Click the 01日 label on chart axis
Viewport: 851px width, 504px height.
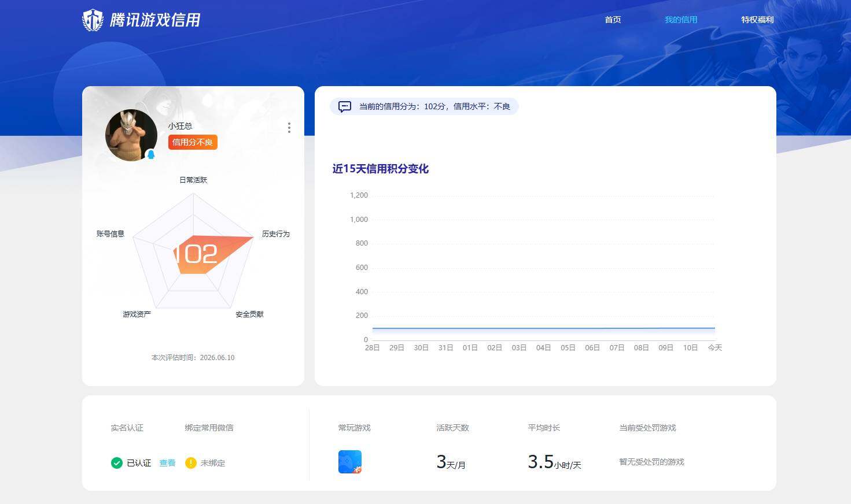coord(470,347)
